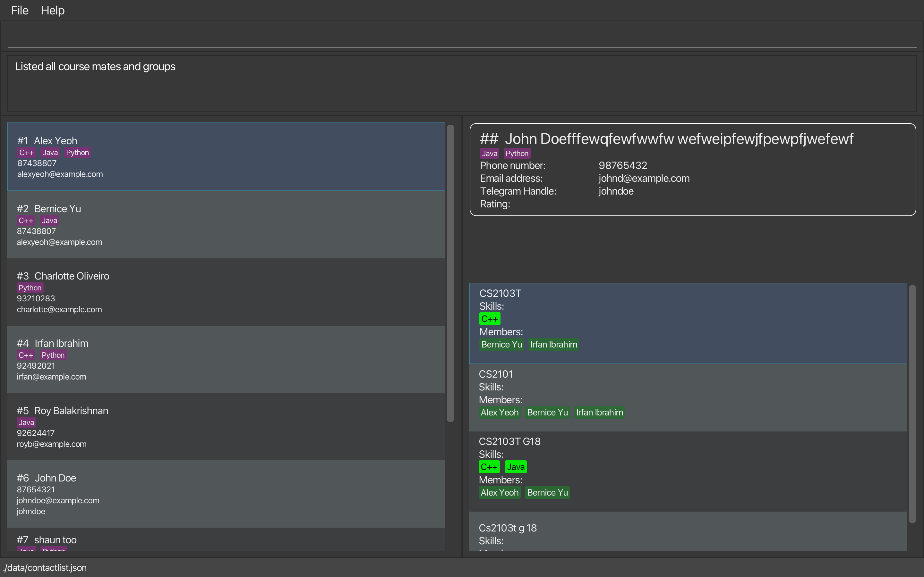Click green C++ skill in CS2103T
924x577 pixels.
click(490, 319)
